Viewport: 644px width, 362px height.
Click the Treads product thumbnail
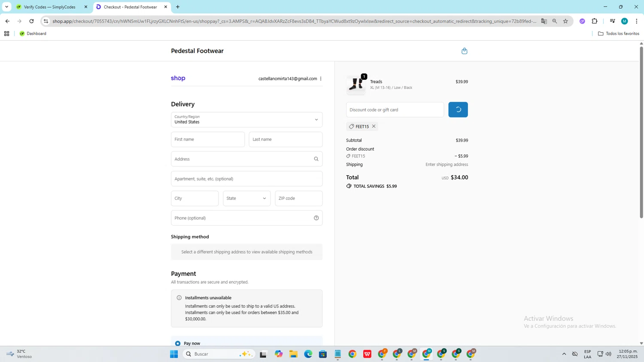pyautogui.click(x=356, y=84)
